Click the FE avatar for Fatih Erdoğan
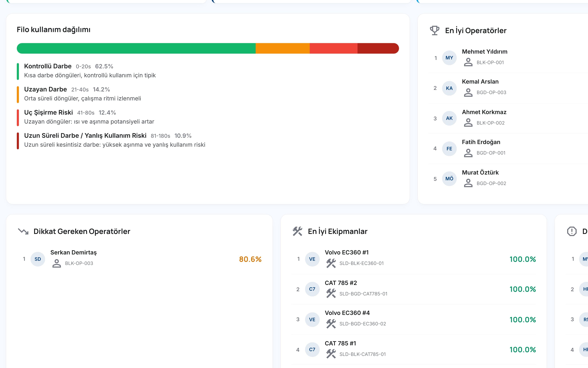Viewport: 588px width, 368px height. pos(449,149)
